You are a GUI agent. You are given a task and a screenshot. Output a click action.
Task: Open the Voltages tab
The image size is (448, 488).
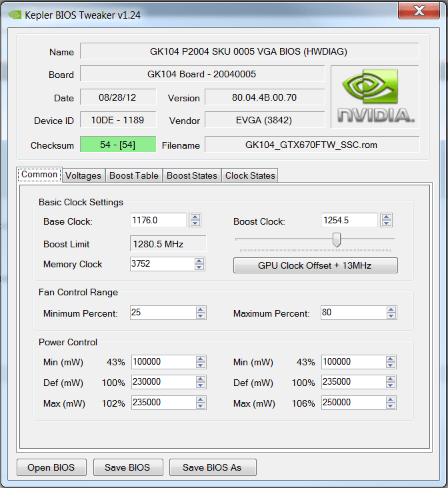83,175
